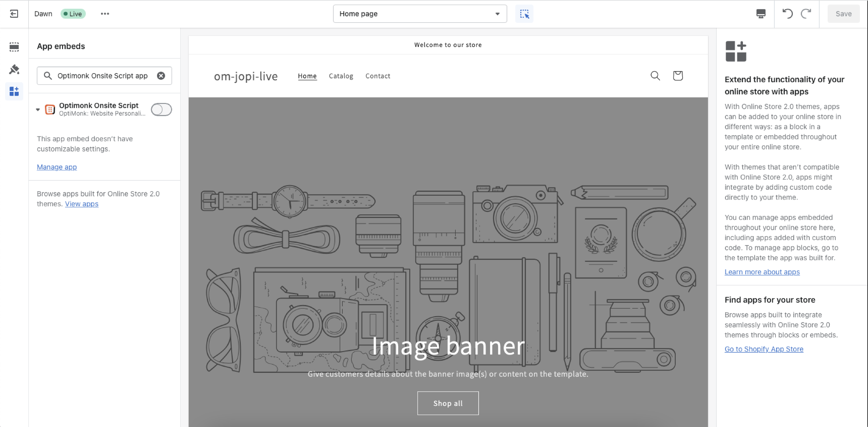This screenshot has height=427, width=868.
Task: Select the App embeds sidebar icon
Action: tap(14, 91)
